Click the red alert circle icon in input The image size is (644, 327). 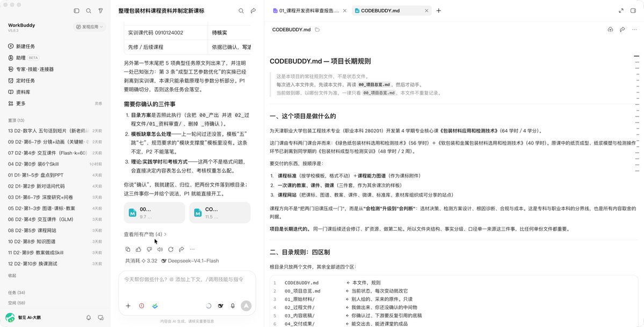[142, 305]
